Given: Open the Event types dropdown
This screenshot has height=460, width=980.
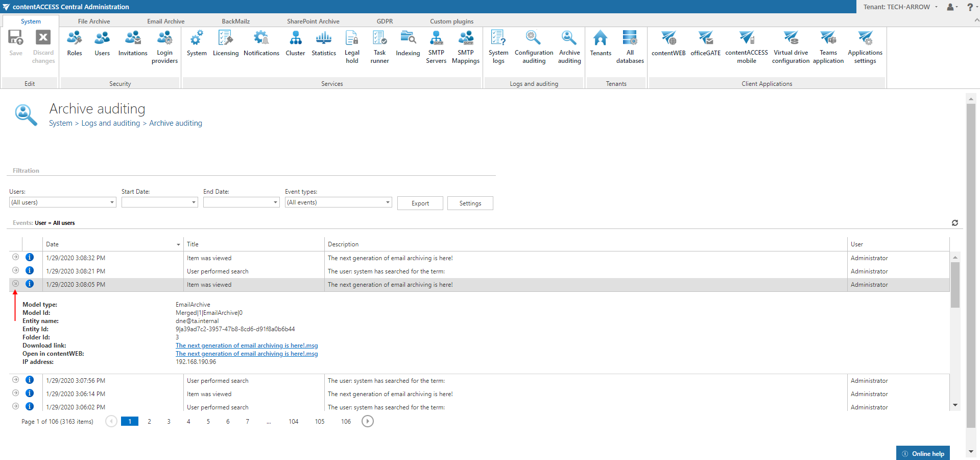Looking at the screenshot, I should click(x=388, y=202).
